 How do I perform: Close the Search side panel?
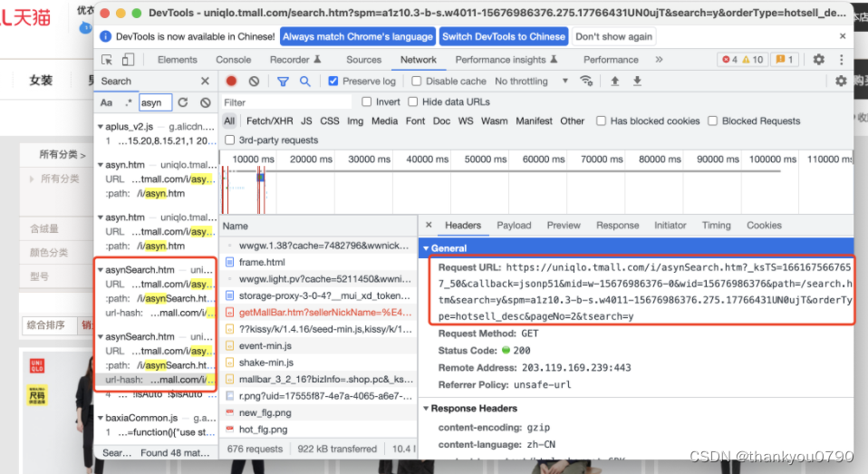point(205,81)
